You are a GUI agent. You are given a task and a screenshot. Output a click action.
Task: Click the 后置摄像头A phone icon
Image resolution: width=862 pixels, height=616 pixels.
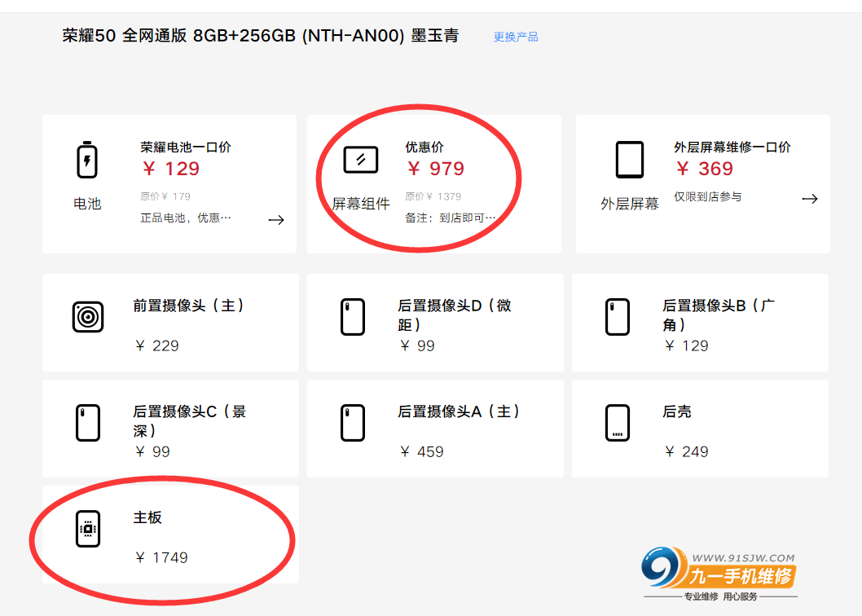(x=353, y=423)
